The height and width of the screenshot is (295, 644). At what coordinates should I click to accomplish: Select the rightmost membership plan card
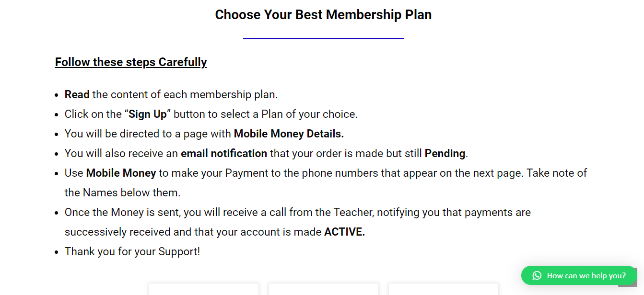tap(443, 290)
